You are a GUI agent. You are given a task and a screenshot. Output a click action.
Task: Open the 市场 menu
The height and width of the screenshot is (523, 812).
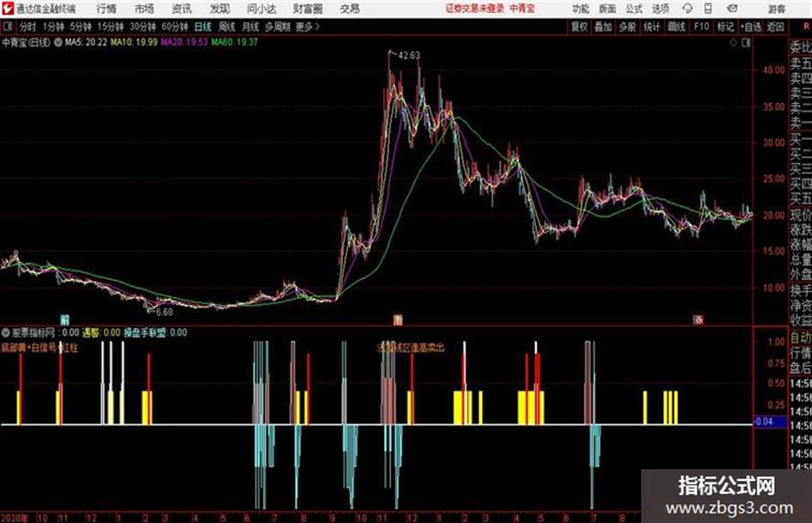pos(144,9)
